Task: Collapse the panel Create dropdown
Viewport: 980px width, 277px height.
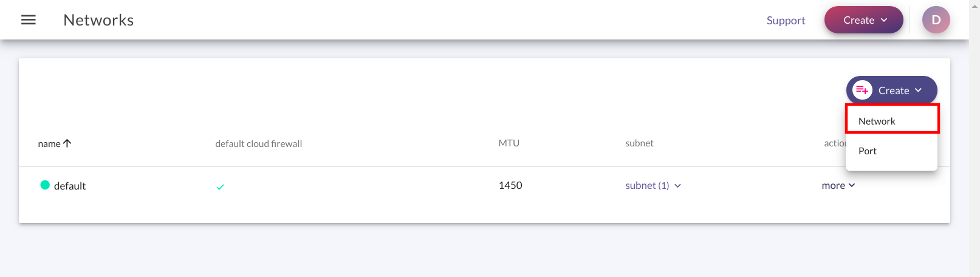Action: click(x=891, y=91)
